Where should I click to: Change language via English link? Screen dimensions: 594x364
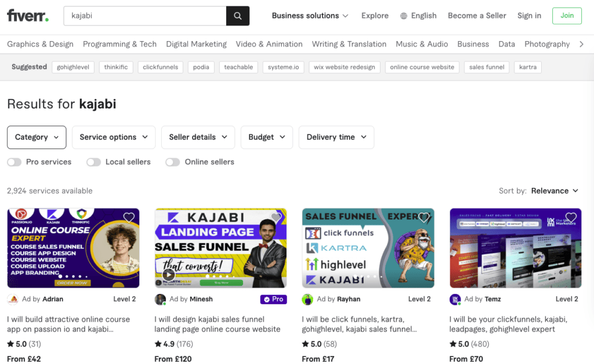pos(423,16)
